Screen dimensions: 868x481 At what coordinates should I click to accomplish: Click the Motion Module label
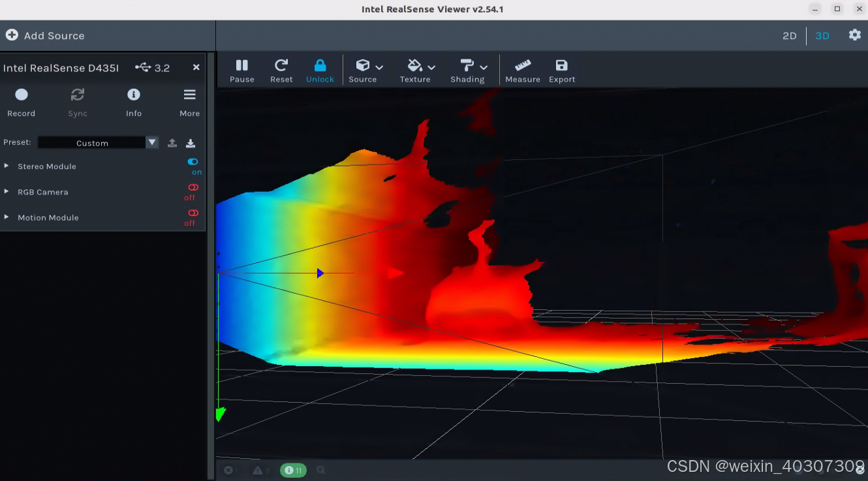[48, 217]
